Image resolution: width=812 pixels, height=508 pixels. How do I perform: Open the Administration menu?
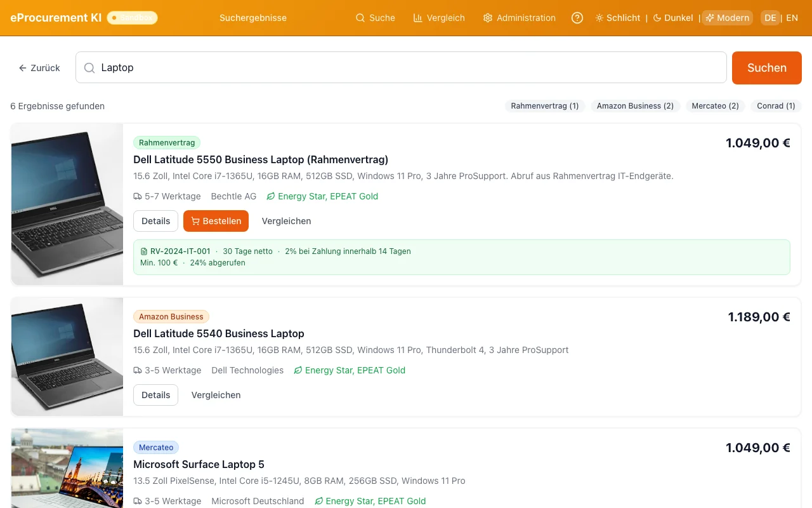(519, 18)
